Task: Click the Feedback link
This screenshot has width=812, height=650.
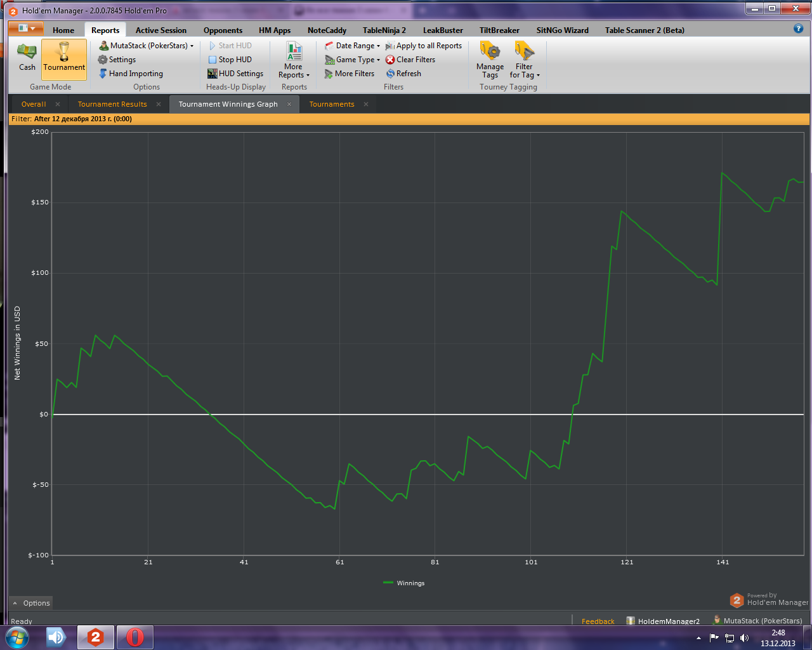Action: tap(598, 621)
